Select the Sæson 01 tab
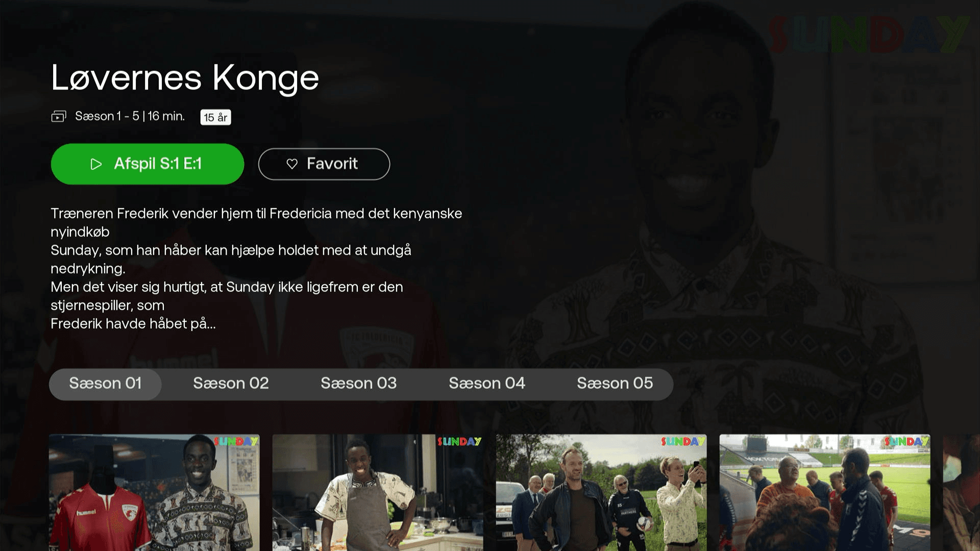 click(x=105, y=384)
